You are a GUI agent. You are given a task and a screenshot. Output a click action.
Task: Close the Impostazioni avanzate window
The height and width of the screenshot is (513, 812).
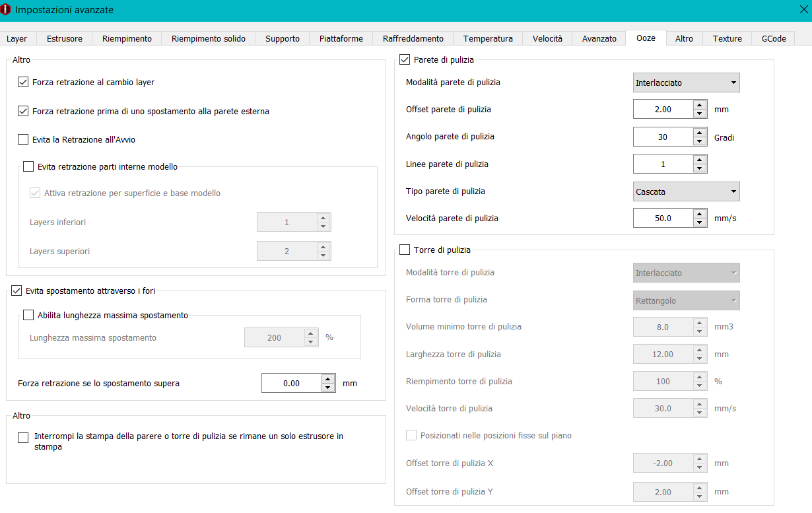[x=803, y=9]
